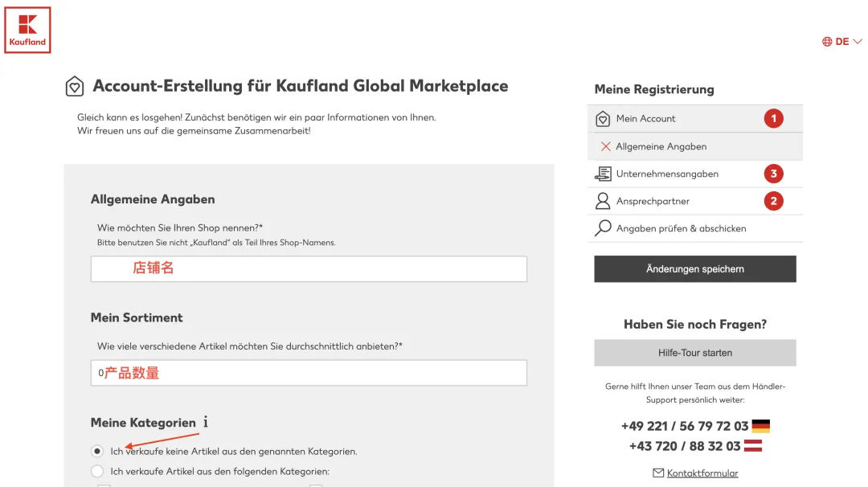Open the Kontaktformular link
This screenshot has height=487, width=868.
click(702, 473)
